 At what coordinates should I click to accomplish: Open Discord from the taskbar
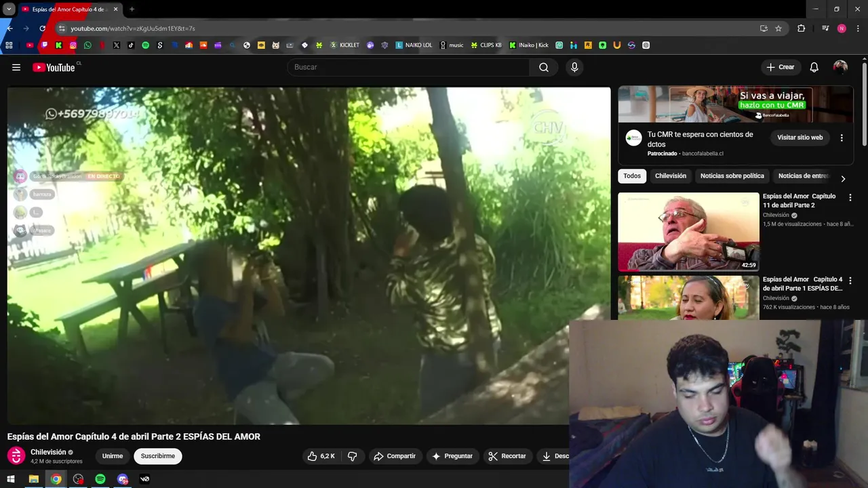pyautogui.click(x=123, y=479)
